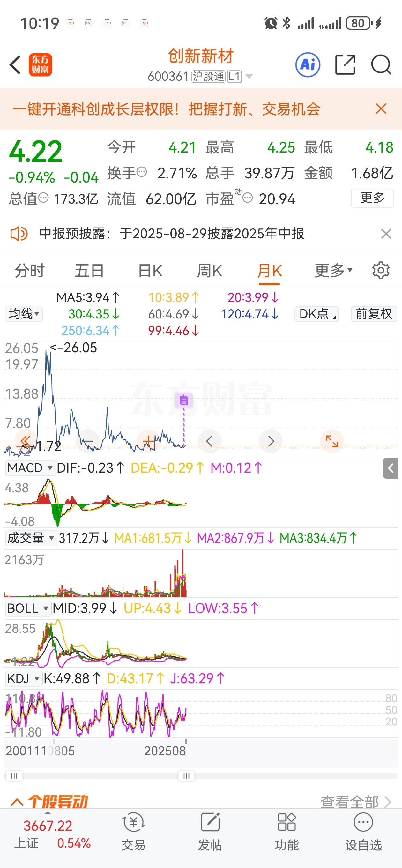The height and width of the screenshot is (868, 402).
Task: Zoom out chart with minus icon
Action: coord(88,441)
